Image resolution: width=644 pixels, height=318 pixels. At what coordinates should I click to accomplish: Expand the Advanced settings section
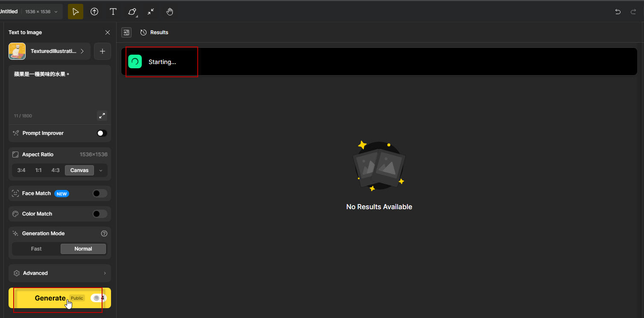[60, 273]
